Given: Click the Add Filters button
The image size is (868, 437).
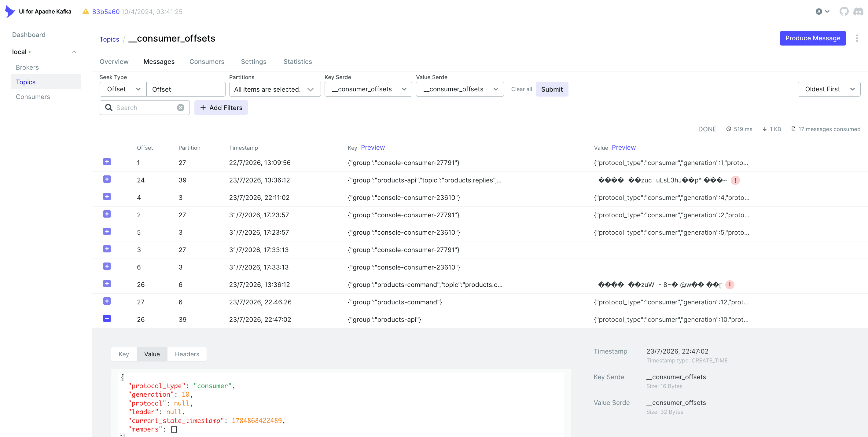Looking at the screenshot, I should point(221,108).
